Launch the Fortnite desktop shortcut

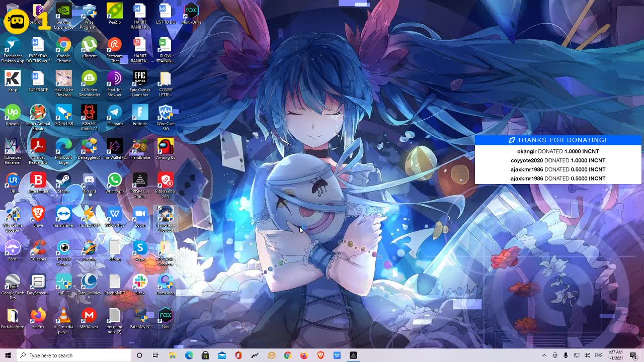point(140,116)
